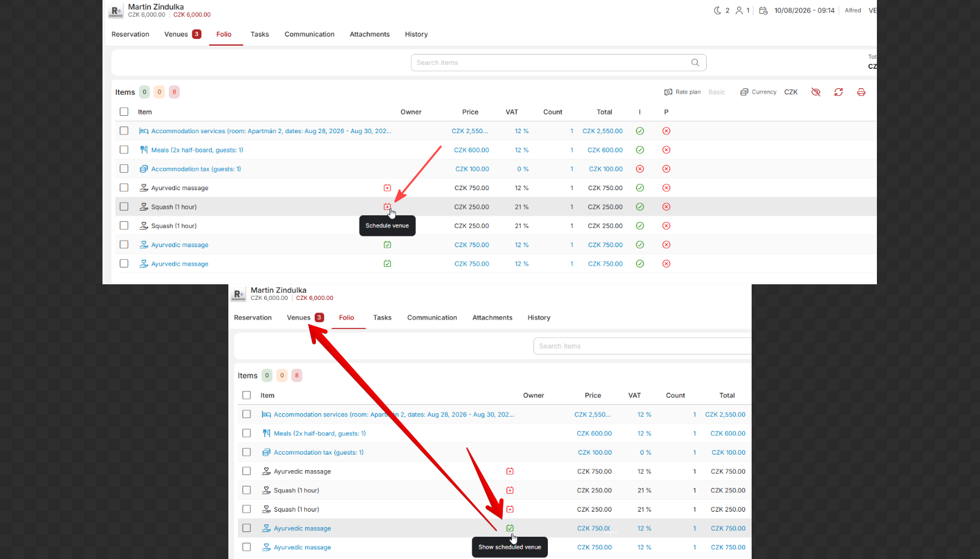980x559 pixels.
Task: Open upper 'Accommodation services' item link
Action: coord(272,131)
